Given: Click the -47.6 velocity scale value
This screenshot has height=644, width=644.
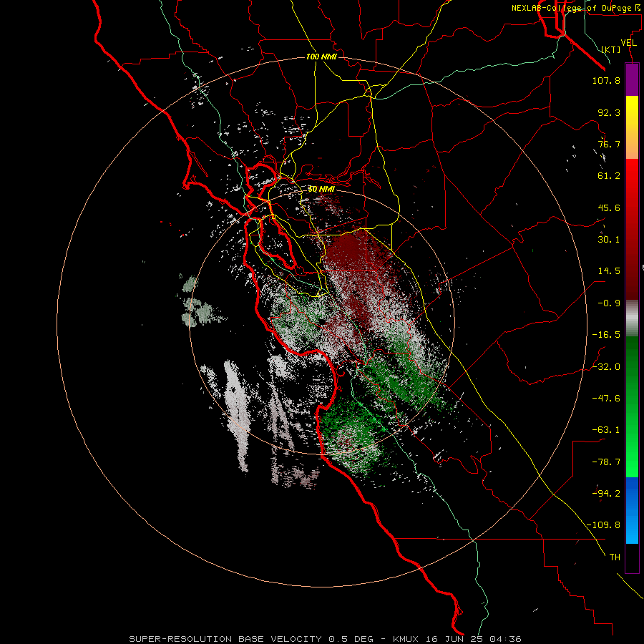Looking at the screenshot, I should click(606, 399).
